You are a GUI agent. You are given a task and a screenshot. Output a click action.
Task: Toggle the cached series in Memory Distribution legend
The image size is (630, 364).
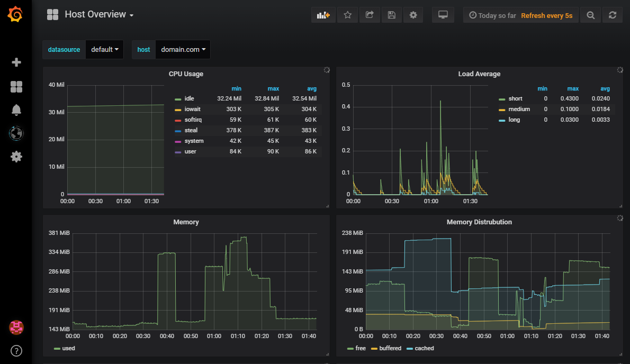(x=424, y=348)
